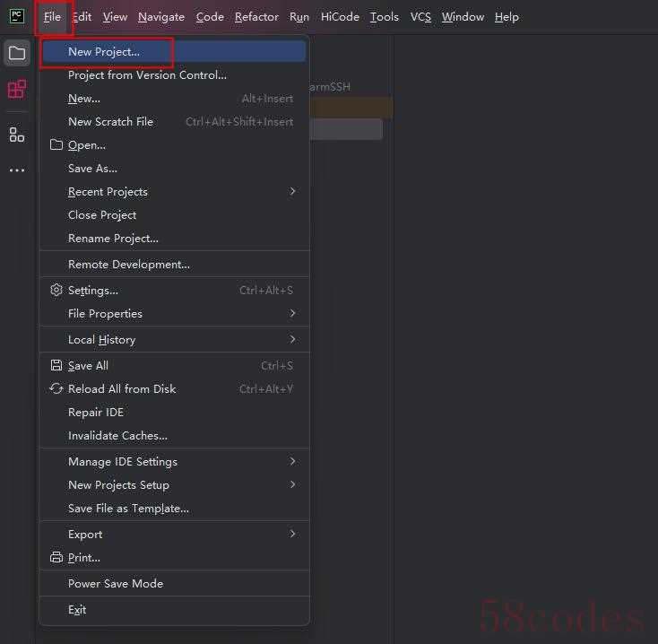Screen dimensions: 658x644
Task: Open the VCS menu
Action: [420, 17]
